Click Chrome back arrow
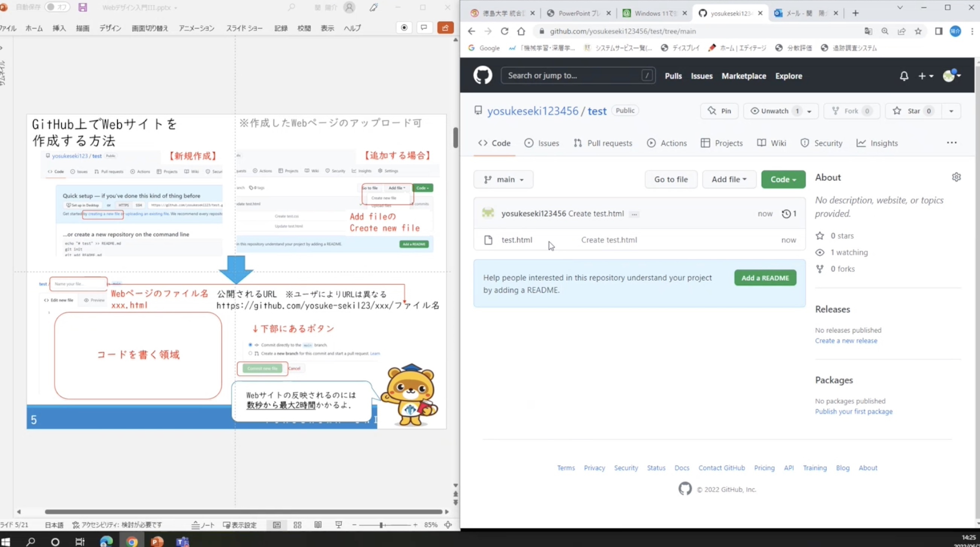Screen dimensions: 980x547 471,31
